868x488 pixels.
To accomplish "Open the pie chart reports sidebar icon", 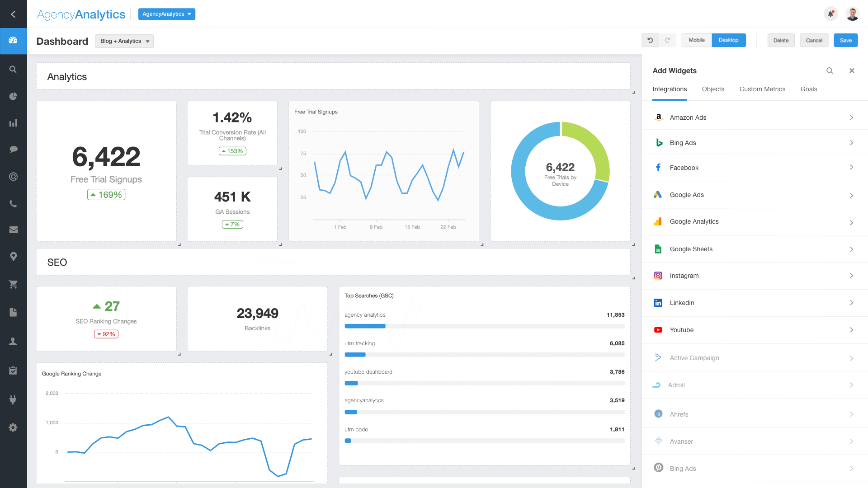I will pyautogui.click(x=13, y=96).
